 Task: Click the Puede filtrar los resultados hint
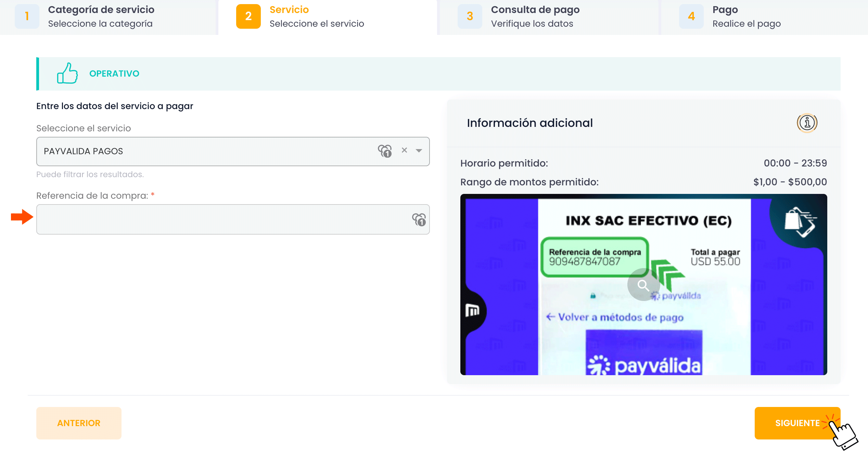point(90,174)
